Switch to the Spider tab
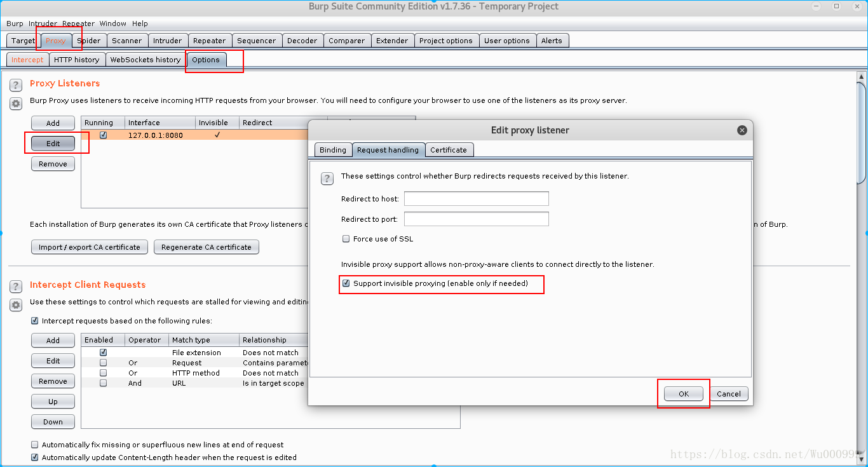Screen dimensions: 868x467 [89, 41]
